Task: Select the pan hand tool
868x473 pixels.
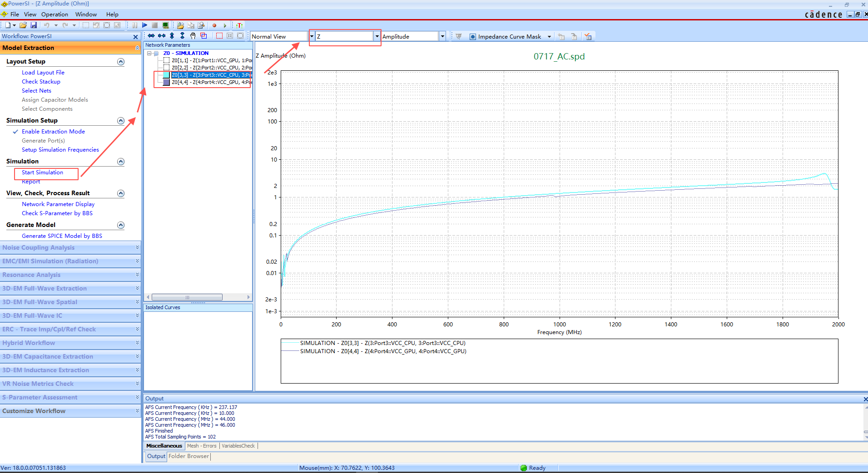Action: tap(193, 36)
